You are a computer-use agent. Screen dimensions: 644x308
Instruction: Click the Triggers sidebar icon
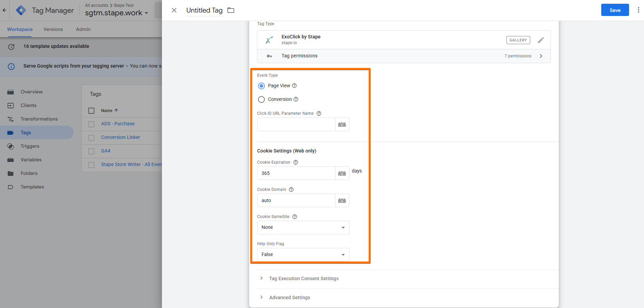coord(11,146)
